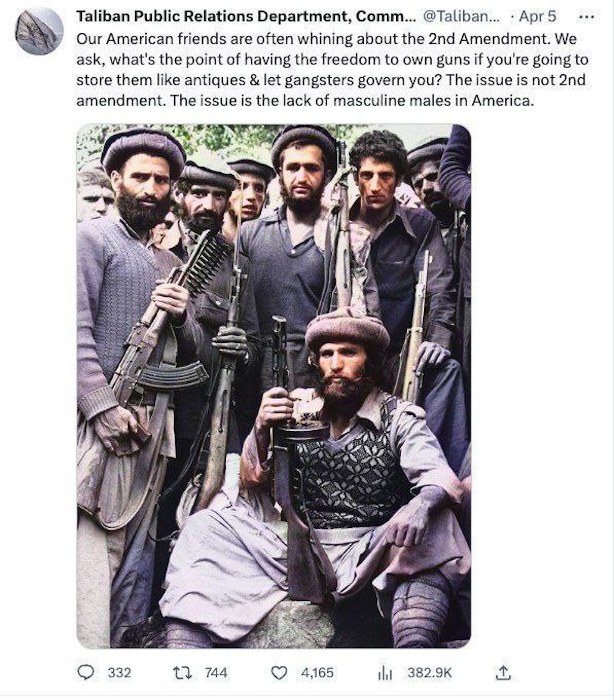Click the tweet line "ask, what's the point"
614x700 pixels.
click(x=332, y=60)
